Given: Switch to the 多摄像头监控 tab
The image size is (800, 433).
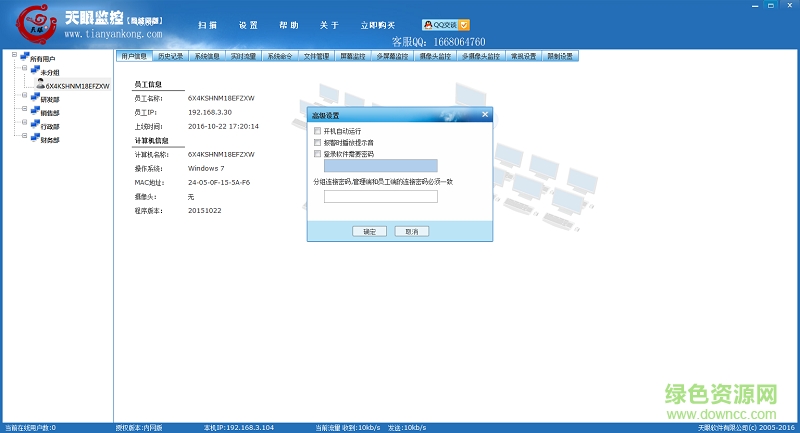Looking at the screenshot, I should [x=481, y=56].
